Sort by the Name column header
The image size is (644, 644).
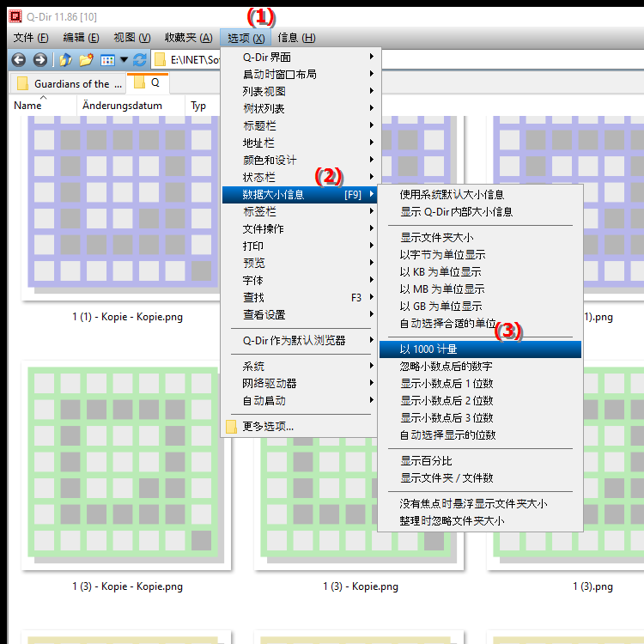[x=43, y=106]
